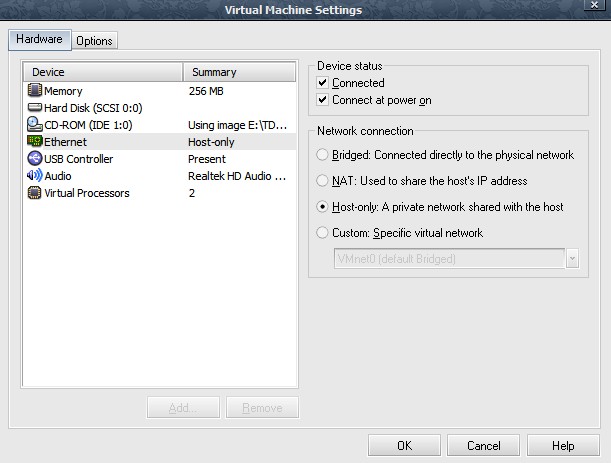Image resolution: width=611 pixels, height=463 pixels.
Task: Click the CD-ROM (IDE 1:0) disc icon
Action: tap(35, 125)
